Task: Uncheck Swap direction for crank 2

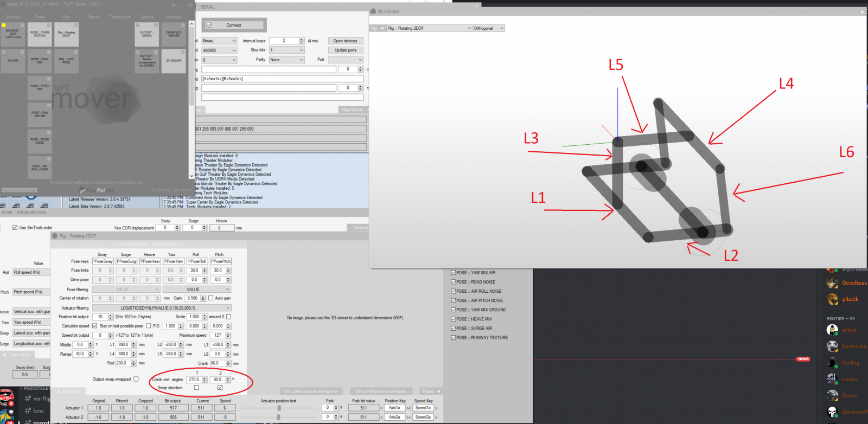Action: pos(220,388)
